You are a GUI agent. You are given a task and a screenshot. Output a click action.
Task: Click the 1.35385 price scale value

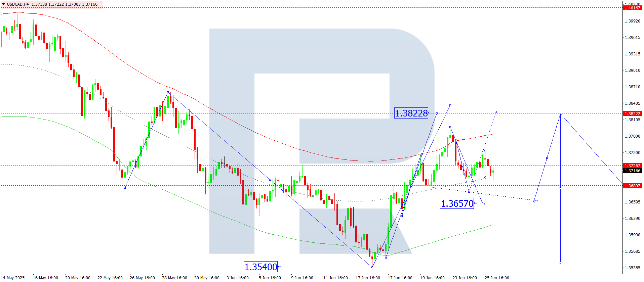click(x=632, y=268)
